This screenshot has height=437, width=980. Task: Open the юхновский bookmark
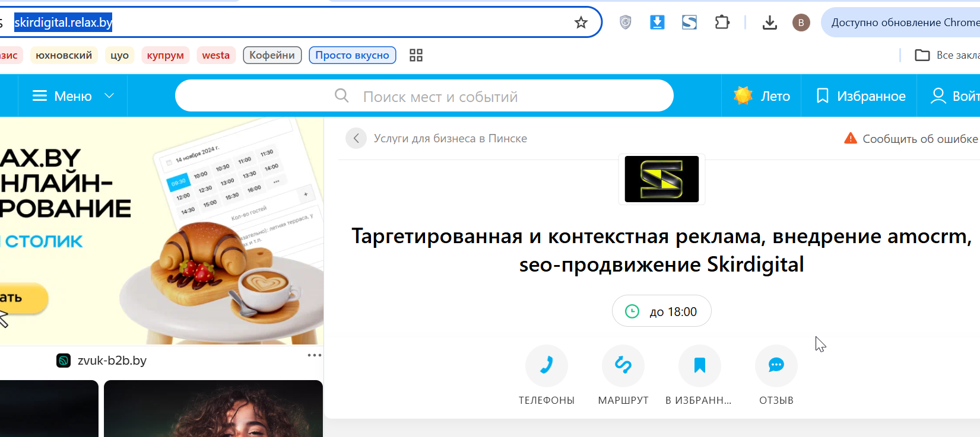[64, 55]
